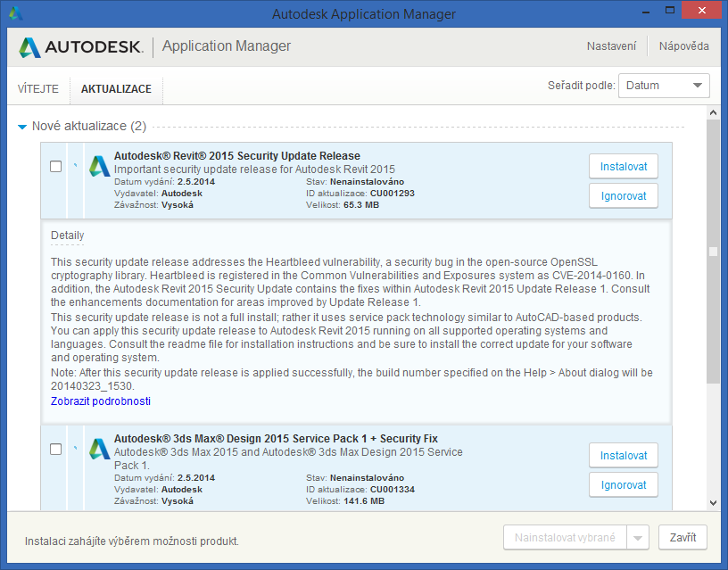This screenshot has width=728, height=570.
Task: Click the scrollbar down arrow
Action: coord(713,503)
